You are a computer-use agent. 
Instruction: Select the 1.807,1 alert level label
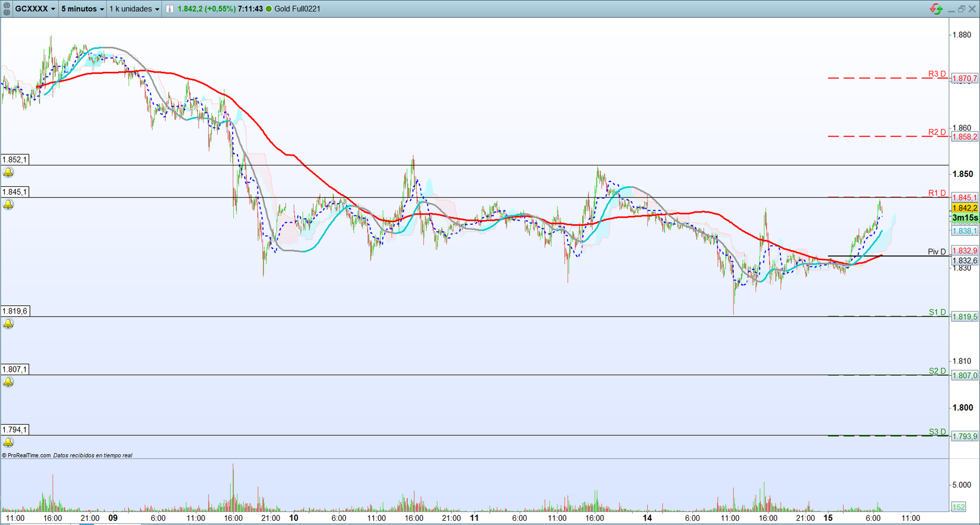pyautogui.click(x=15, y=370)
